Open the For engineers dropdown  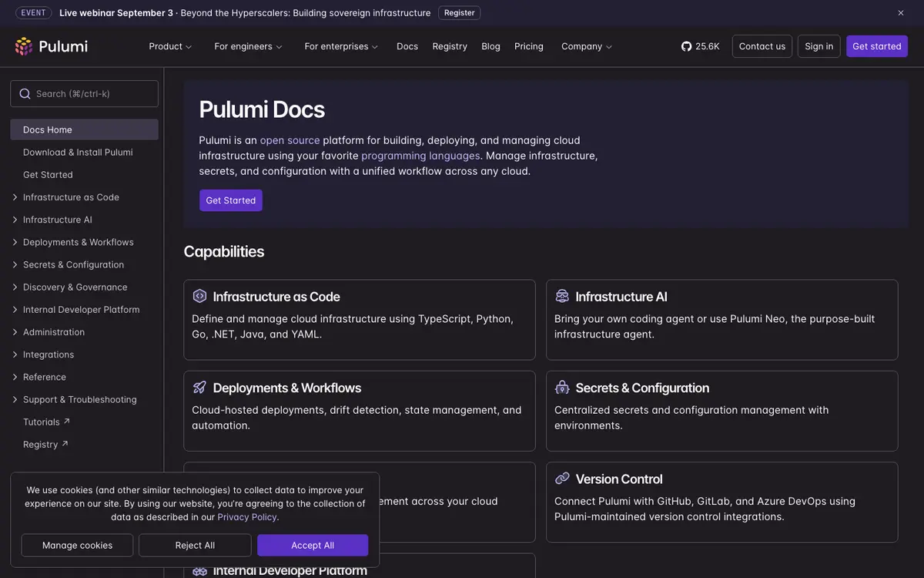pyautogui.click(x=248, y=46)
